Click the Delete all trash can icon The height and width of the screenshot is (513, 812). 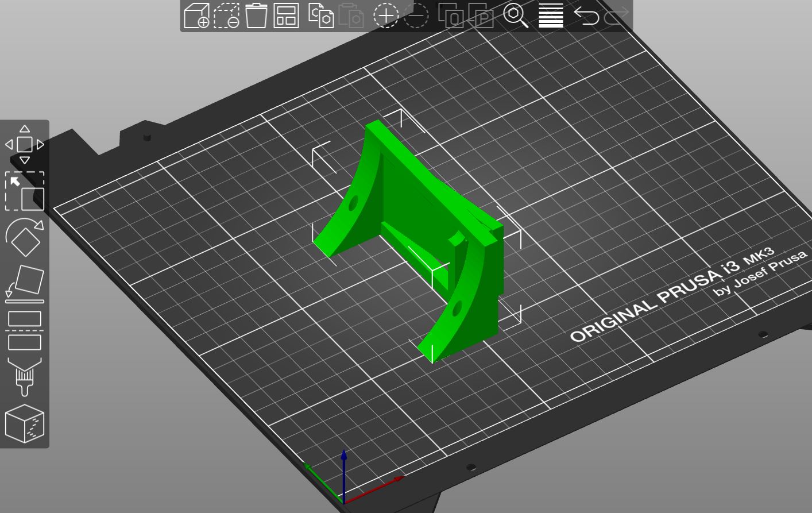[x=256, y=16]
